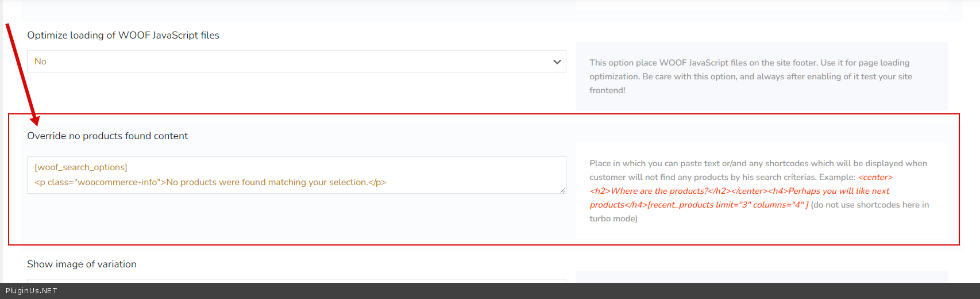This screenshot has width=980, height=299.
Task: Place cursor on the [woof_search_options] shortcode line
Action: click(81, 167)
